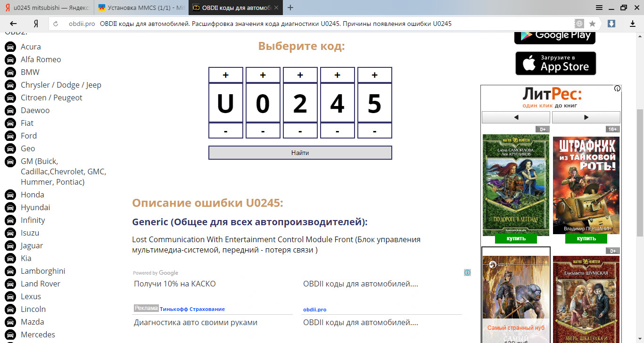Open the App Store download badge
Image resolution: width=644 pixels, height=343 pixels.
point(556,63)
